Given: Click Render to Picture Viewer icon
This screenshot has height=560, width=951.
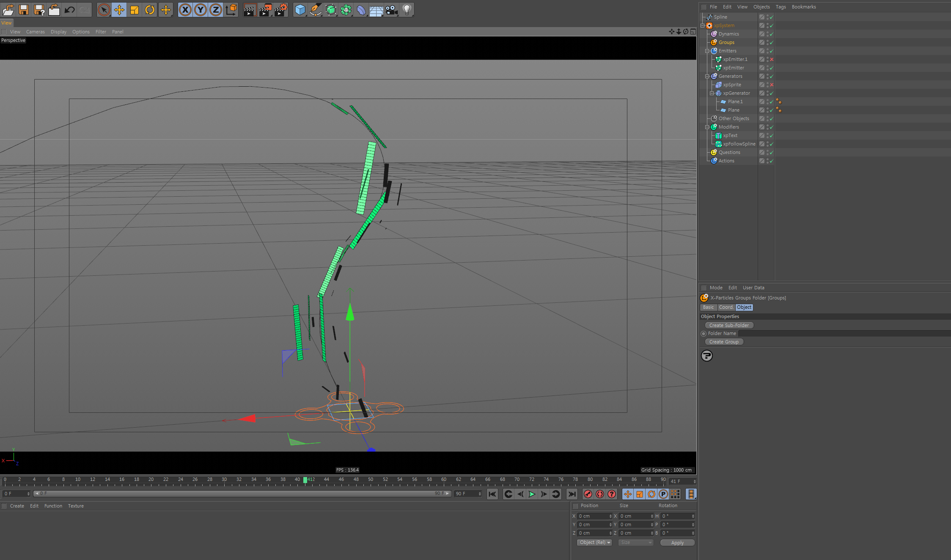Looking at the screenshot, I should tap(265, 9).
